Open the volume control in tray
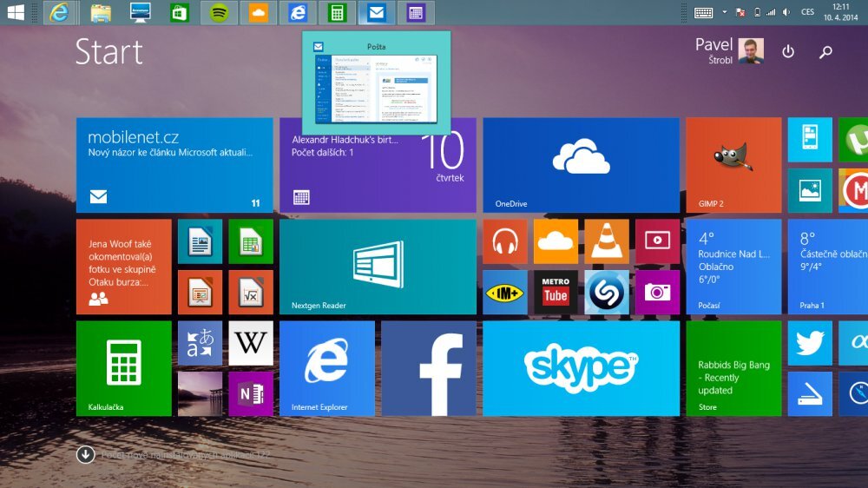This screenshot has width=868, height=488. 786,13
